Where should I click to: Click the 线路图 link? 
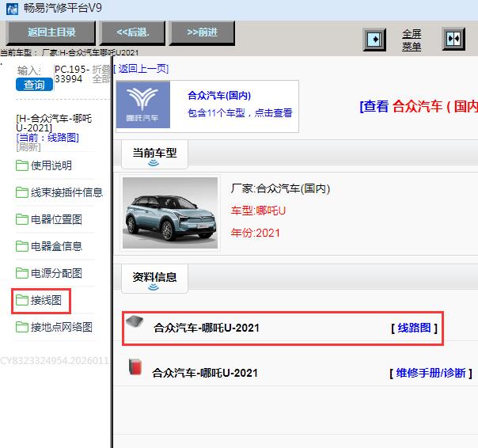pyautogui.click(x=414, y=328)
